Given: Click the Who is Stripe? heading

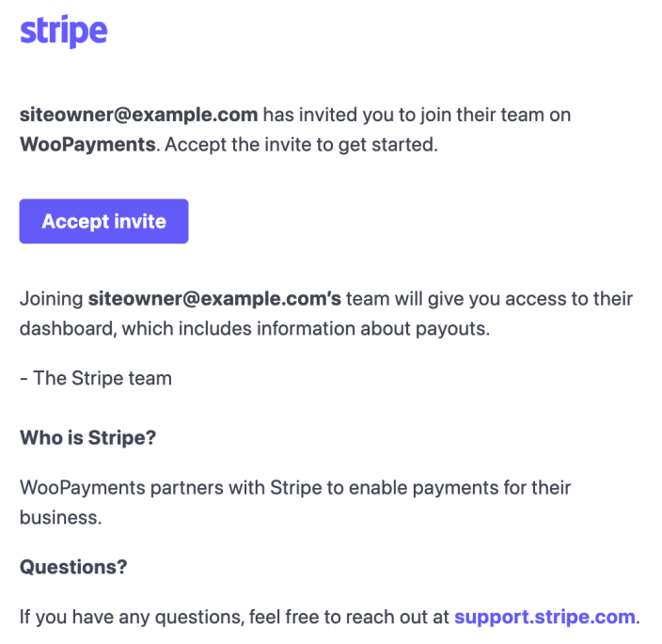Looking at the screenshot, I should coord(87,437).
